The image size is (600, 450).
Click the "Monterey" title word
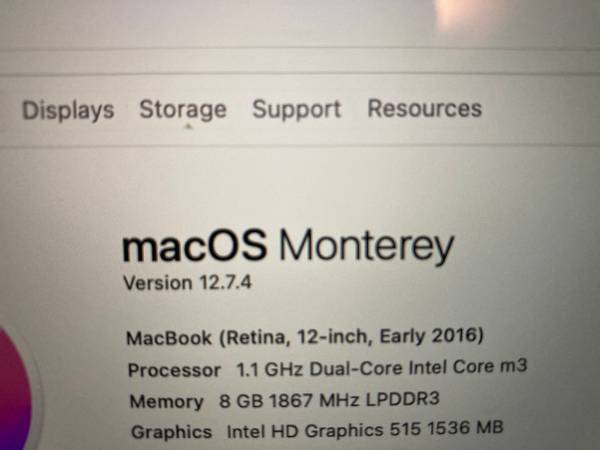(x=365, y=246)
